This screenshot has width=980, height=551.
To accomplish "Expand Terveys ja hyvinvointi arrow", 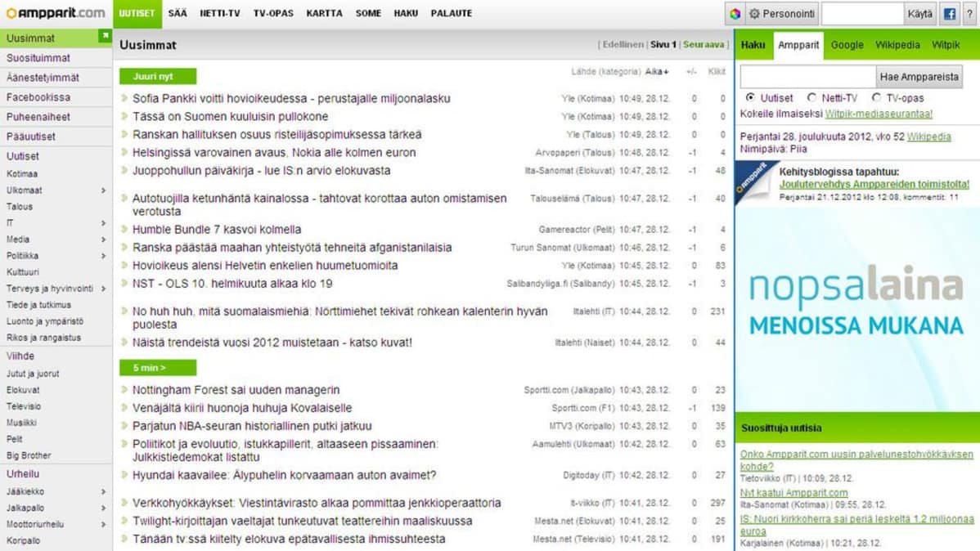I will tap(103, 289).
